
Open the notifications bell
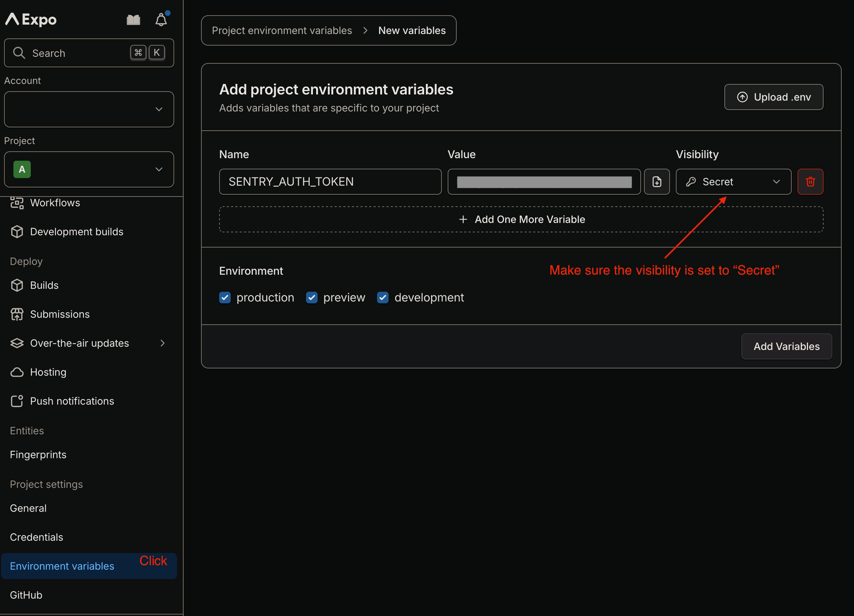click(161, 20)
